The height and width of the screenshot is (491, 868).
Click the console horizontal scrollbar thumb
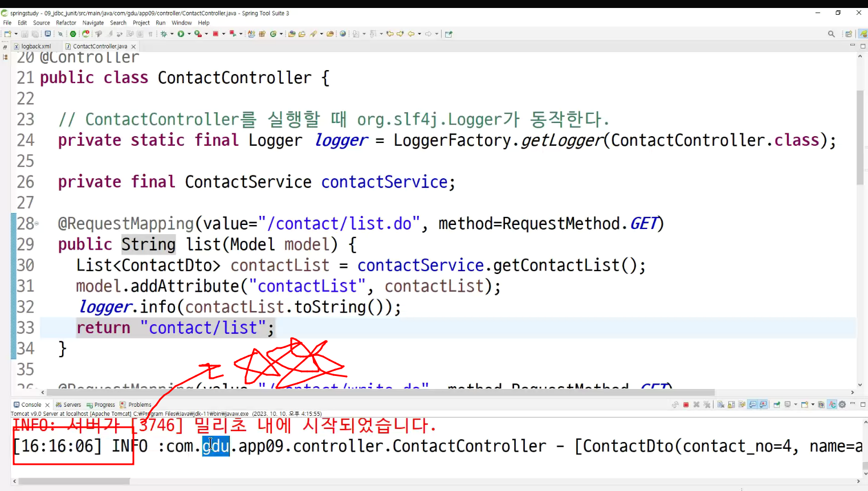coord(74,481)
